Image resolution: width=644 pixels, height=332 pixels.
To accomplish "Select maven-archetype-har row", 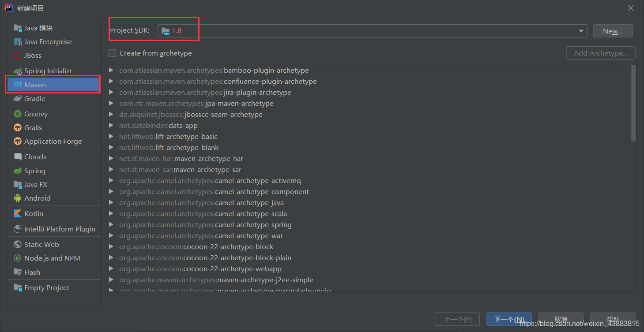I will tap(369, 159).
